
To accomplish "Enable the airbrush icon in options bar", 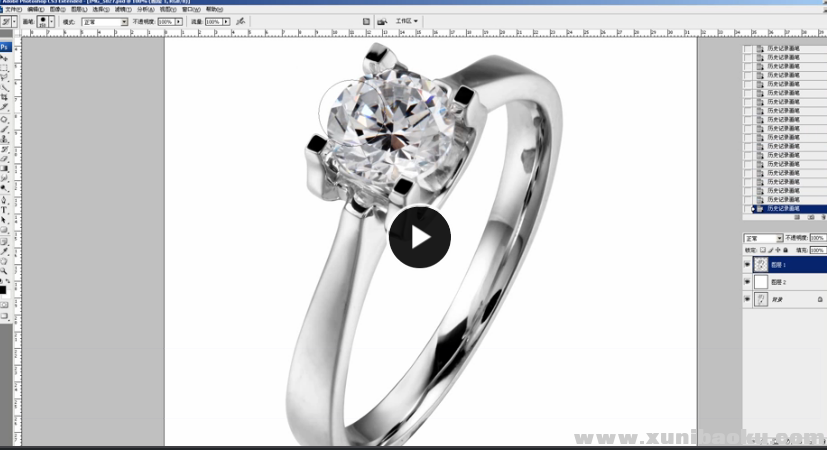I will (x=241, y=21).
